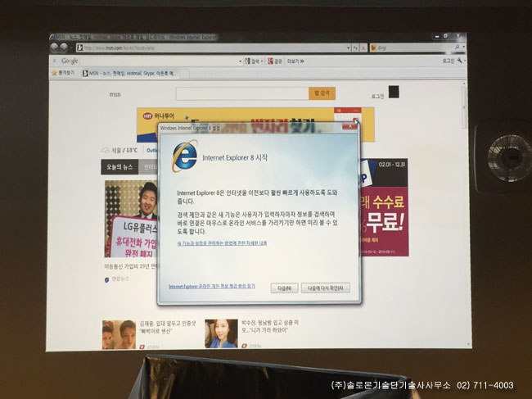Screen dimensions: 532x399
Task: Click the Internet Explorer 8 시작 heading text
Action: click(235, 157)
